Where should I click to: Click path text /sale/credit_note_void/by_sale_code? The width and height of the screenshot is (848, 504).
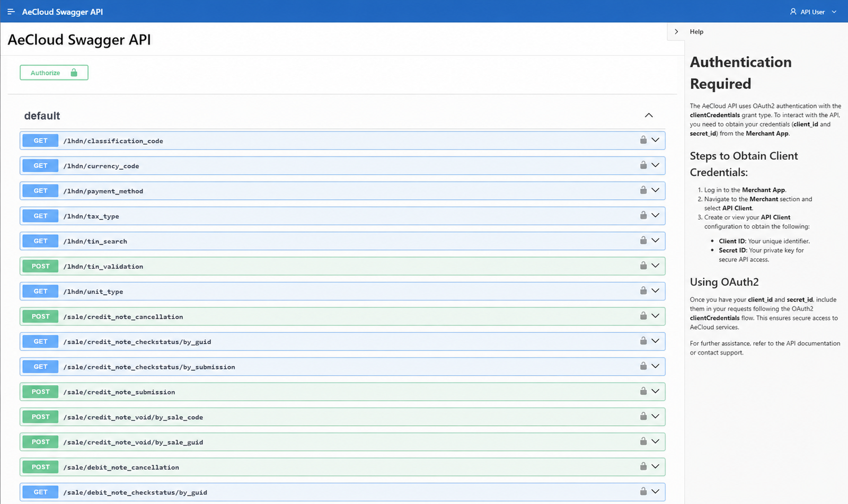[x=133, y=417]
